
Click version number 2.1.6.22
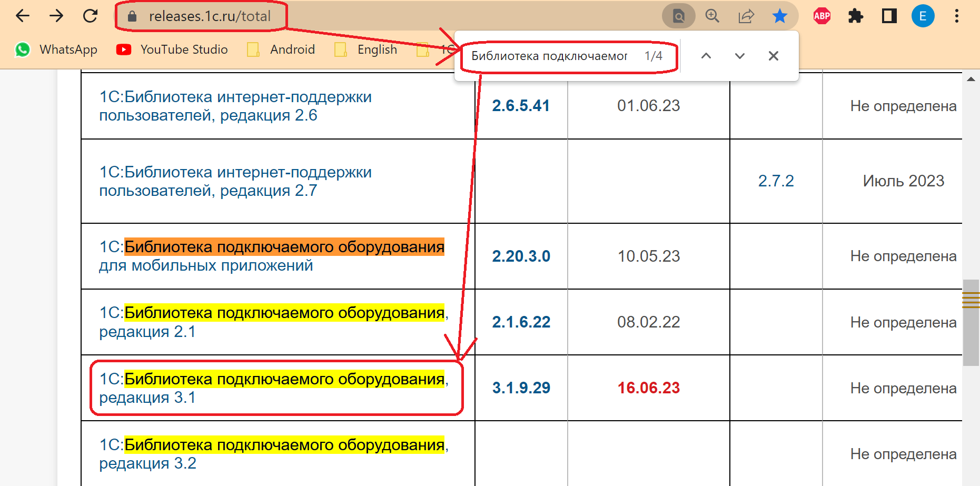click(x=521, y=322)
